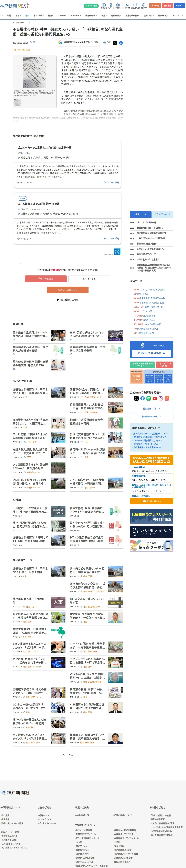Open the ひょうごの専門家コラム header banner

coord(152,460)
